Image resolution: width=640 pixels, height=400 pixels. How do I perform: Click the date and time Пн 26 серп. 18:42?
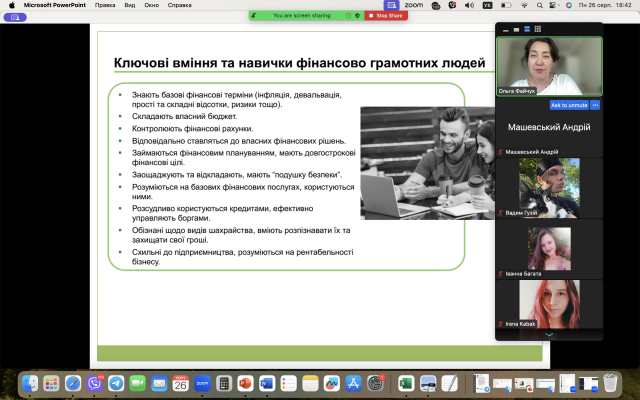pos(605,5)
